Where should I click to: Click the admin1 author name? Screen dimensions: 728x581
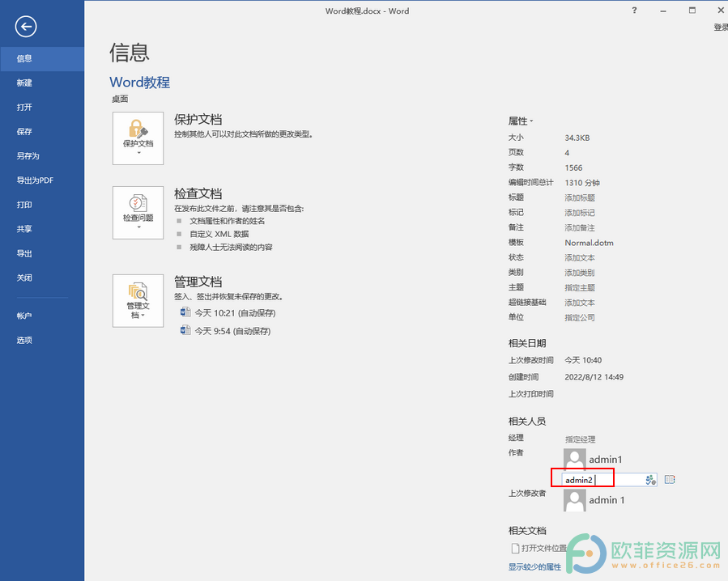pyautogui.click(x=606, y=460)
